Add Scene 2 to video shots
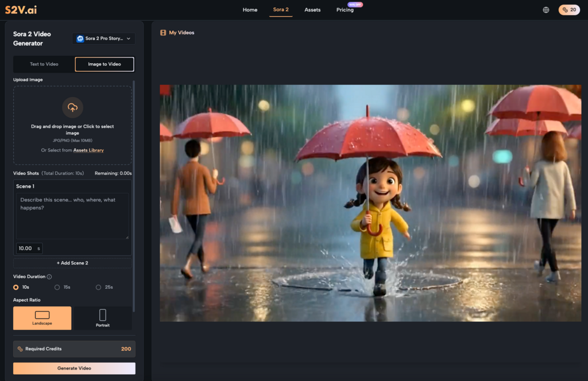This screenshot has width=588, height=381. [72, 263]
